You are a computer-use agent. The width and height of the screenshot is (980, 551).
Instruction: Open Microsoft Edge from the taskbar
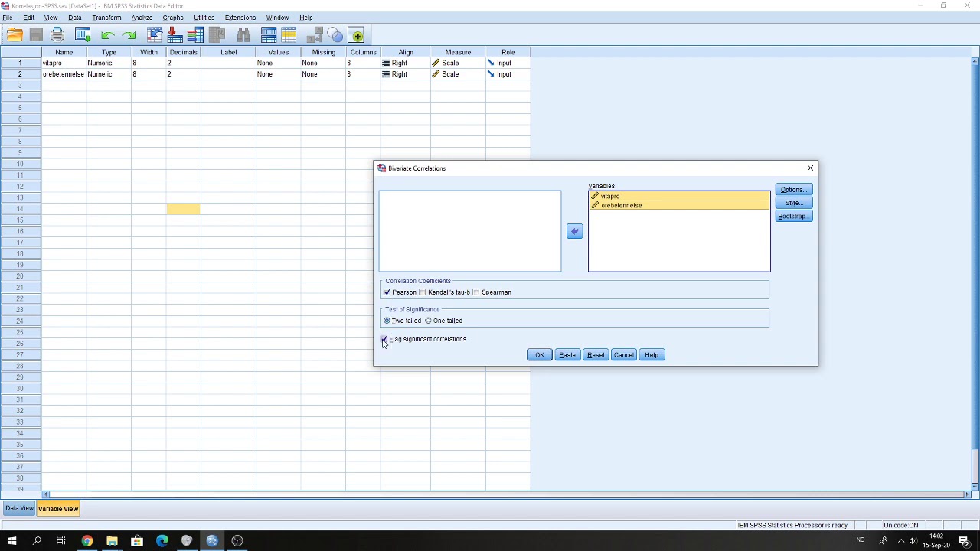coord(162,541)
